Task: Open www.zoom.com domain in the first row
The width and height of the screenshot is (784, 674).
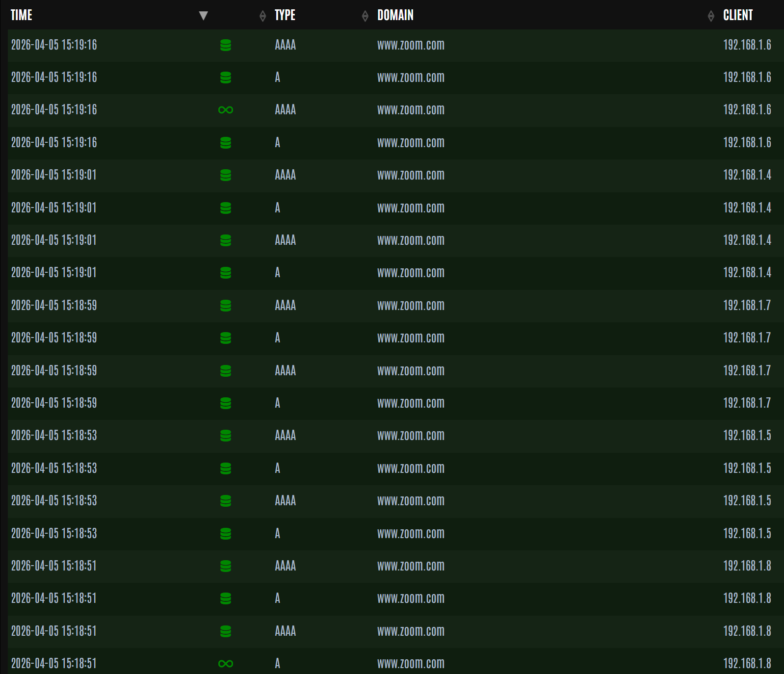Action: pos(411,45)
